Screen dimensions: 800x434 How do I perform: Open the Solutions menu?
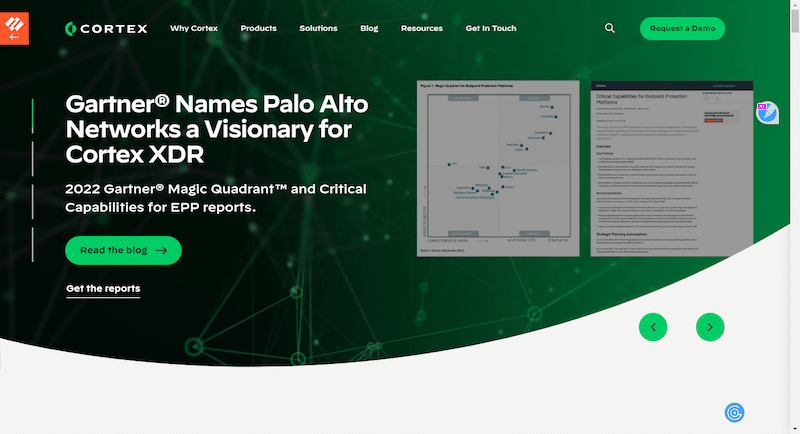pyautogui.click(x=318, y=28)
